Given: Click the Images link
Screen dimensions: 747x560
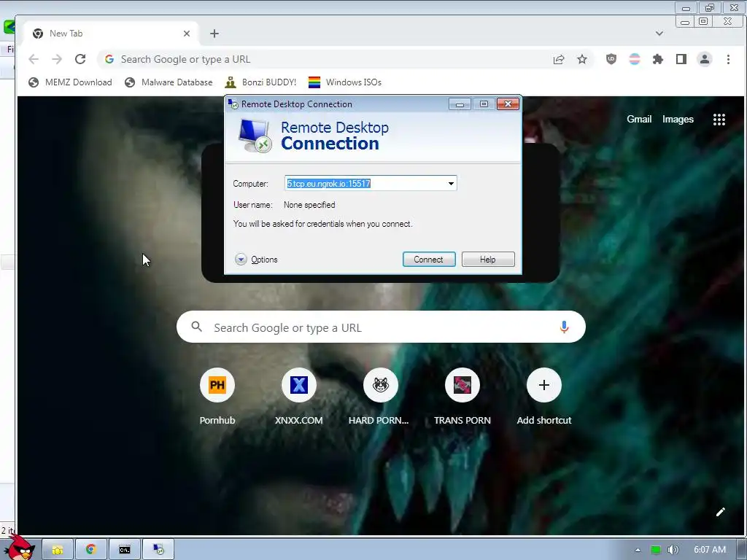Looking at the screenshot, I should coord(678,119).
